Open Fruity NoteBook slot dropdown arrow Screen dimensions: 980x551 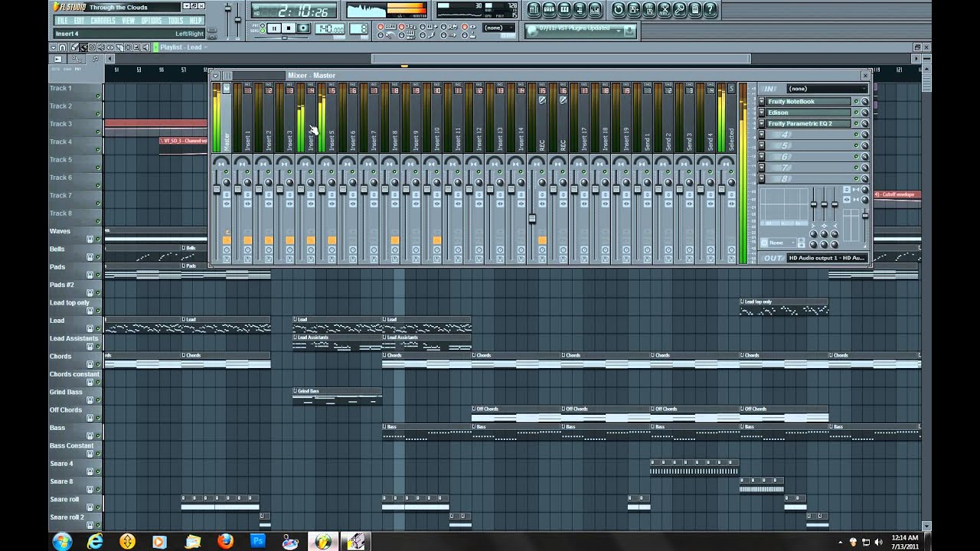tap(762, 102)
